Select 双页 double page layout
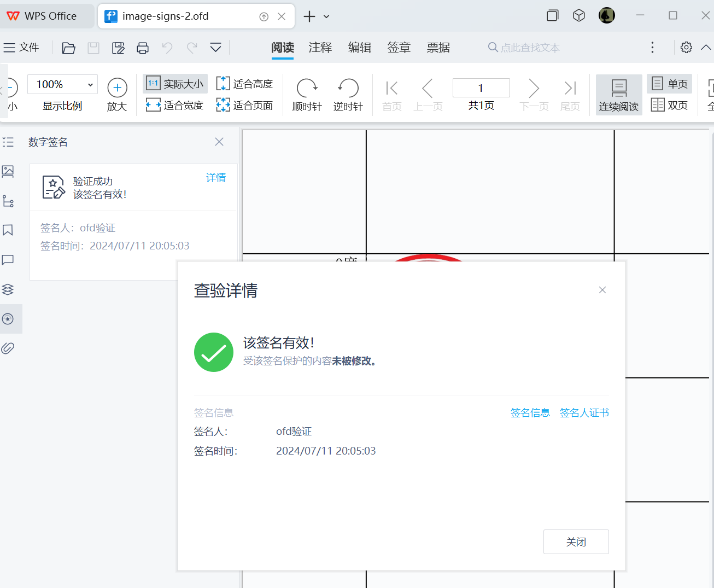The height and width of the screenshot is (588, 714). tap(670, 105)
